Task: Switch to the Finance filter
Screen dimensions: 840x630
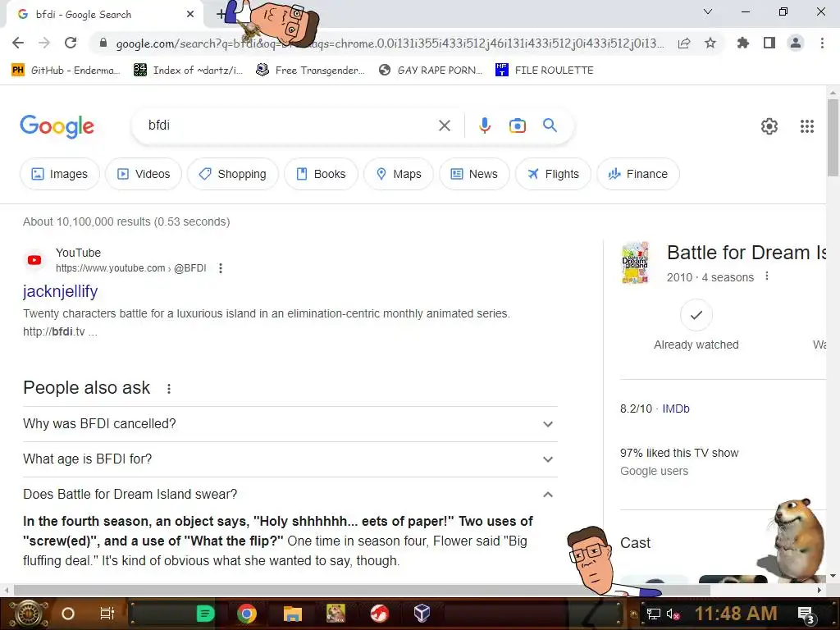Action: [x=637, y=174]
